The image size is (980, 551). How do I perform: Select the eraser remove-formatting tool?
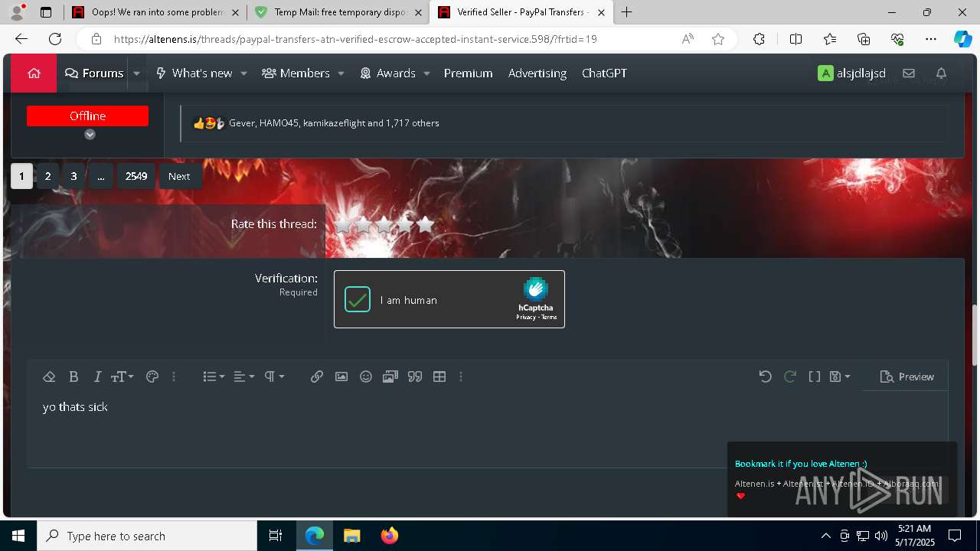pyautogui.click(x=49, y=377)
